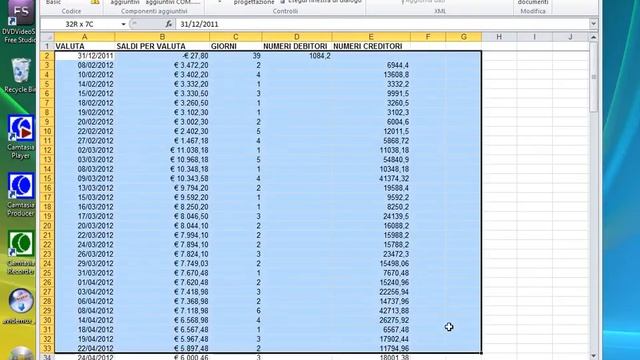This screenshot has width=640, height=360.
Task: Select row 25 header
Action: pos(47,273)
